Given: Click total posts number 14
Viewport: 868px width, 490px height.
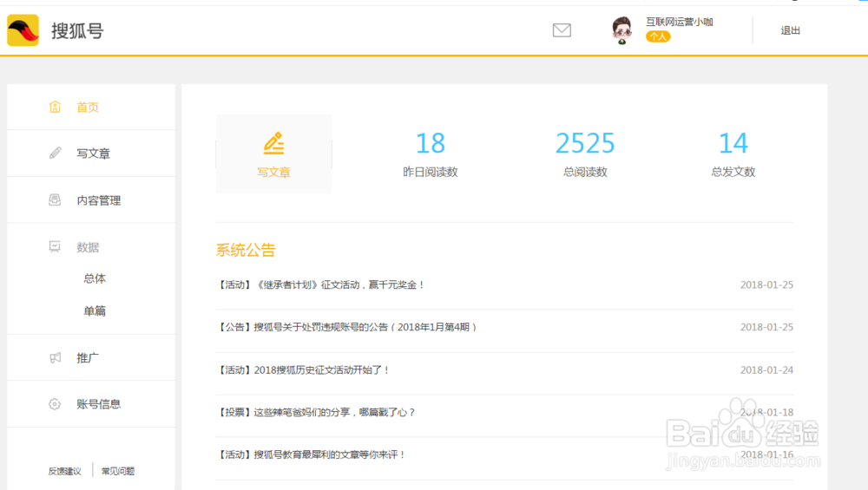Looking at the screenshot, I should tap(733, 143).
